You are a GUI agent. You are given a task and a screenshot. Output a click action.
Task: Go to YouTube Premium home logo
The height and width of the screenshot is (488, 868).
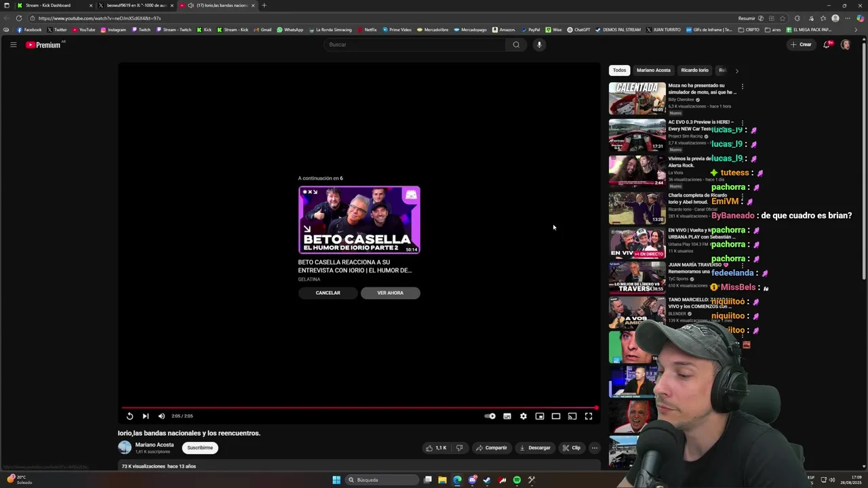[44, 45]
